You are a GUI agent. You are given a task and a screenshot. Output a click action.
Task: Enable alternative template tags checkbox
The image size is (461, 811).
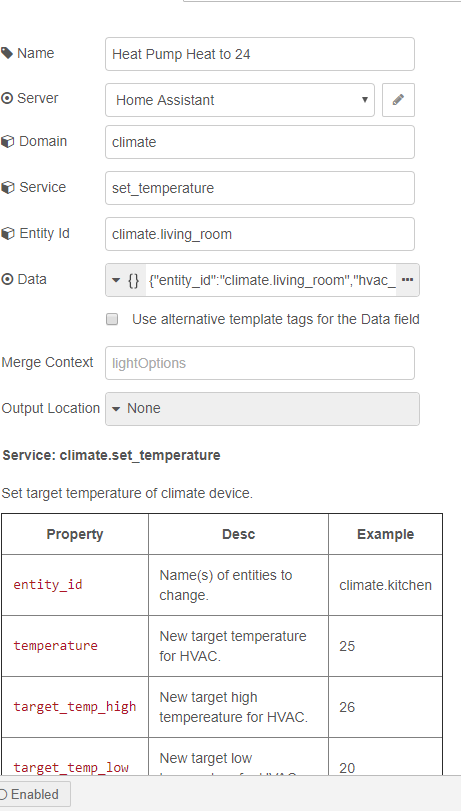pos(112,320)
